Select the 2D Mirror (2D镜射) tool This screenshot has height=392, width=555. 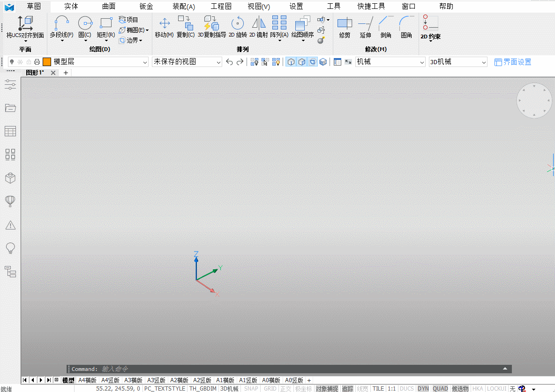(259, 27)
